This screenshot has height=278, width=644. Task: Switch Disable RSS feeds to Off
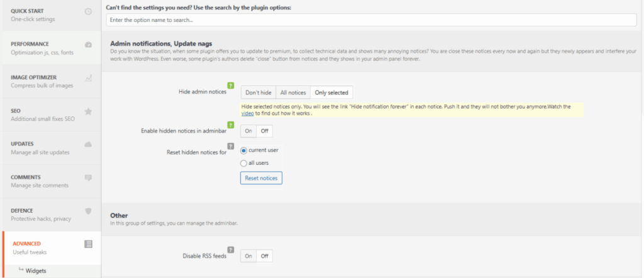[x=265, y=256]
